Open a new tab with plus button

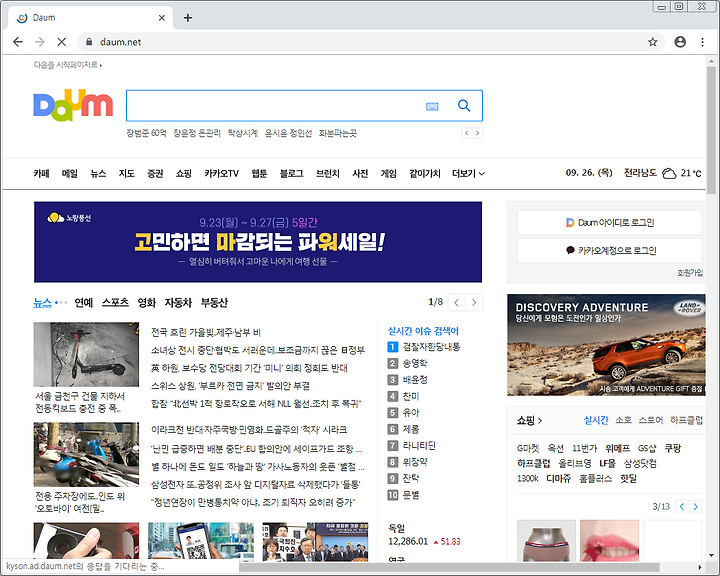pos(188,18)
